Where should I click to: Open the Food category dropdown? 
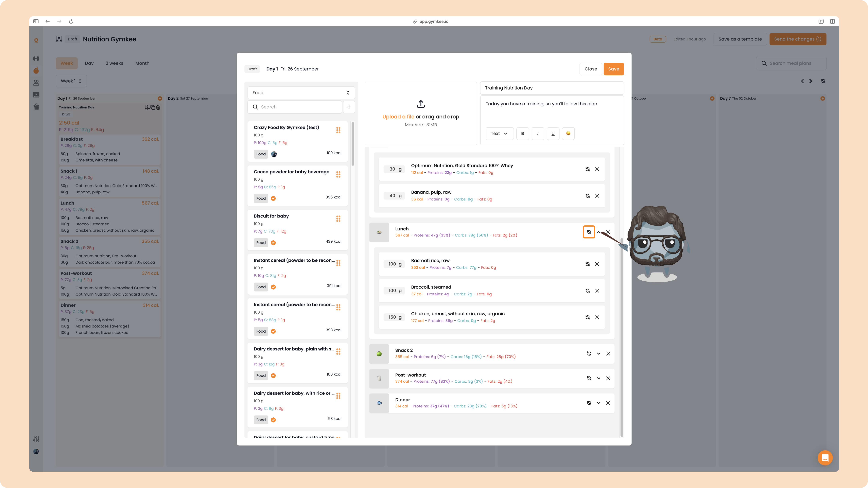point(301,93)
